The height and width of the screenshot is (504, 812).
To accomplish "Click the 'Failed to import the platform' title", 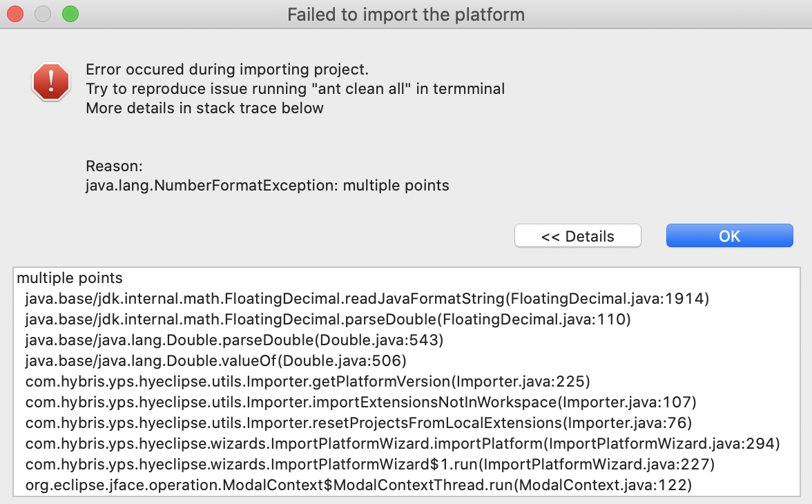I will [406, 14].
